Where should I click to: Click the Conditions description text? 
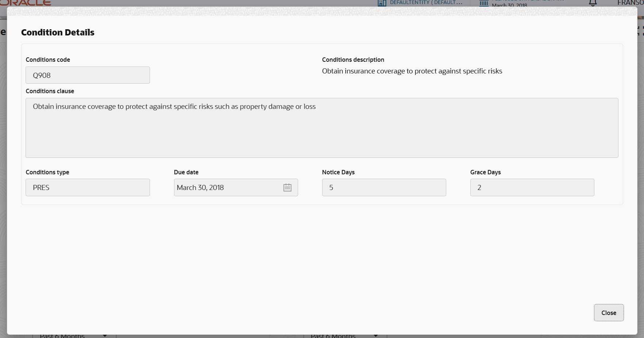412,71
